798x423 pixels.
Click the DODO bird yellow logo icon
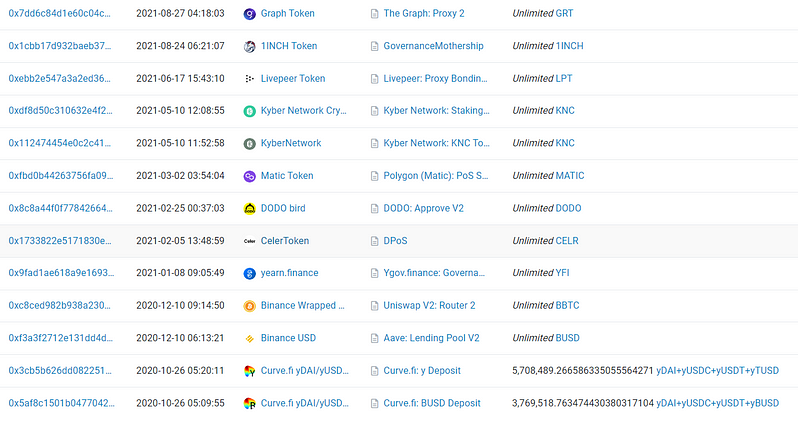click(249, 209)
